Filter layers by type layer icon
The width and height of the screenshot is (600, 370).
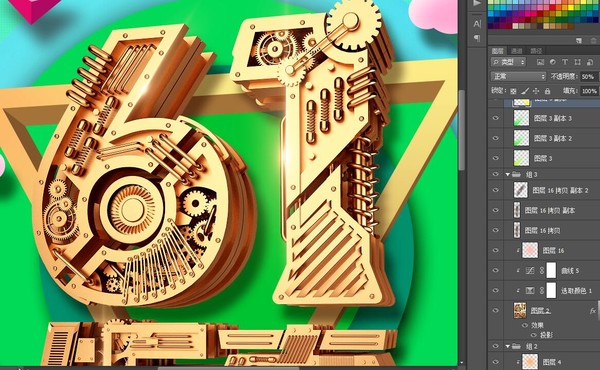[565, 62]
